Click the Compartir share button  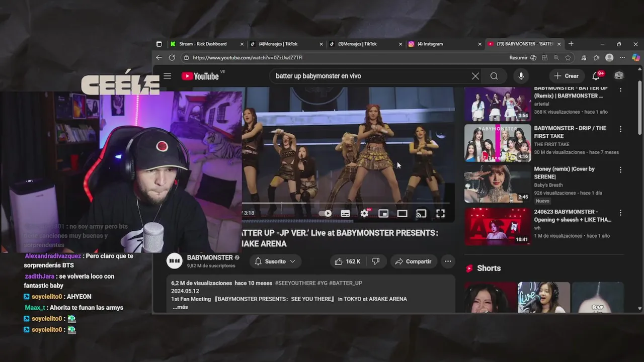pos(413,261)
